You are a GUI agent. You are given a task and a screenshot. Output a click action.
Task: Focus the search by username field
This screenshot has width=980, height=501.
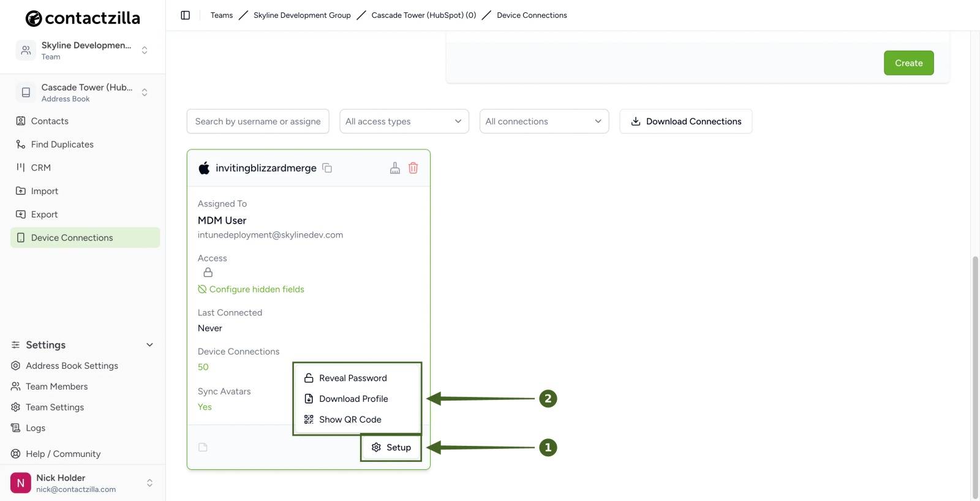click(258, 121)
